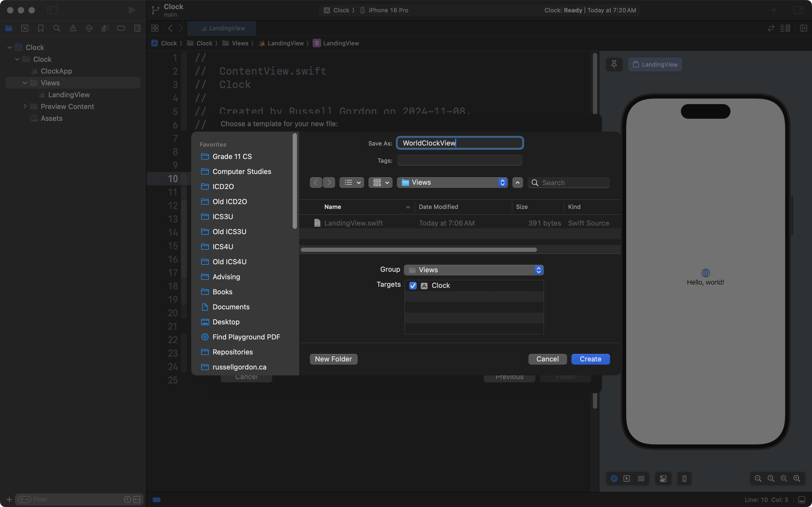Select the LandingView editor tab
Screen dimensions: 812x507
[x=222, y=28]
